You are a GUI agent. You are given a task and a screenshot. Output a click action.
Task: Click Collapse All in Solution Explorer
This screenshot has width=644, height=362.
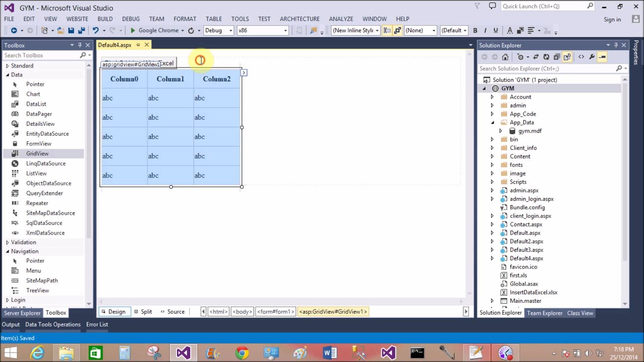pos(556,57)
